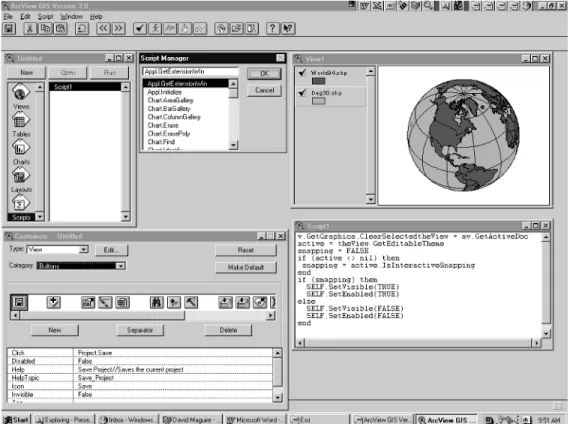Switch to Microsoft Word taskbar item
570x424 pixels.
pos(254,420)
